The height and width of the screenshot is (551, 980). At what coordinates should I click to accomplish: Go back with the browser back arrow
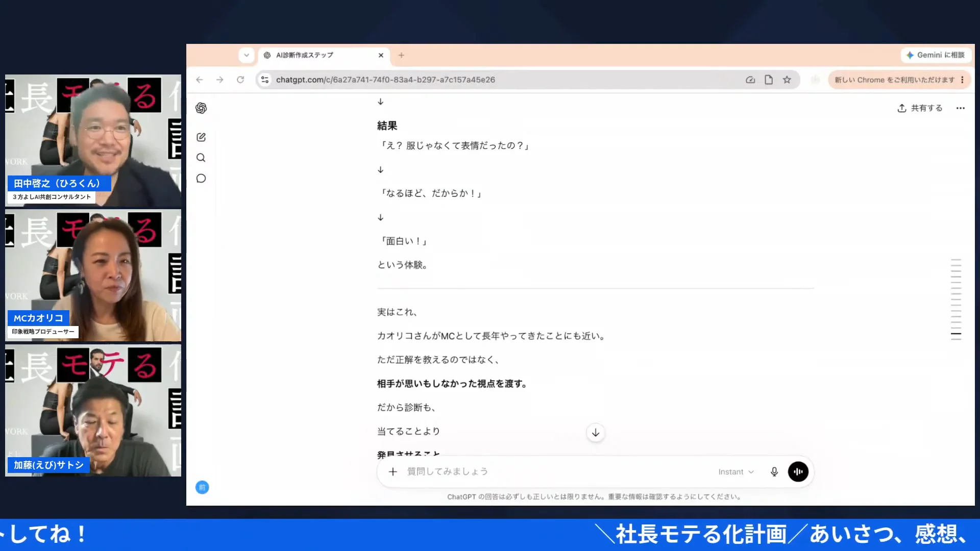click(200, 80)
